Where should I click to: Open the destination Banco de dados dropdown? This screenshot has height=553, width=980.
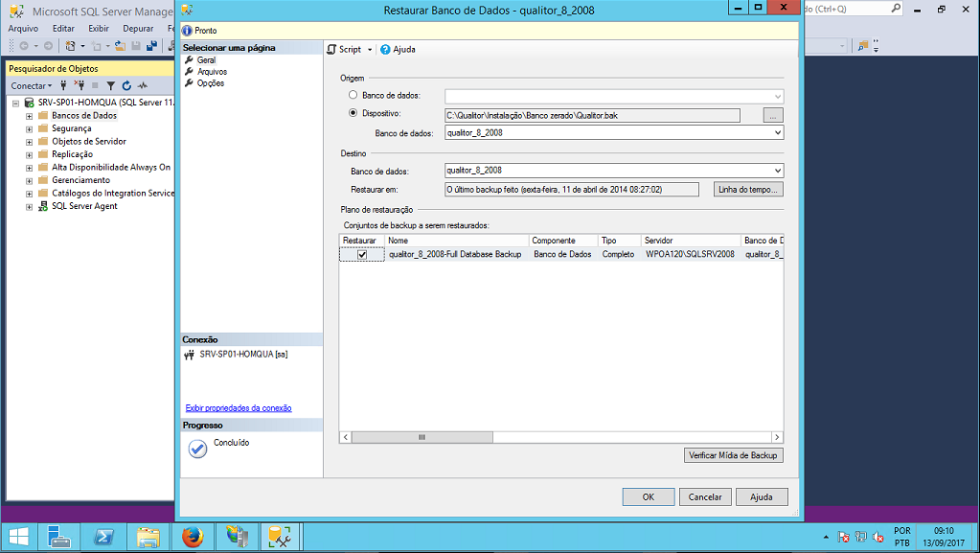(779, 170)
